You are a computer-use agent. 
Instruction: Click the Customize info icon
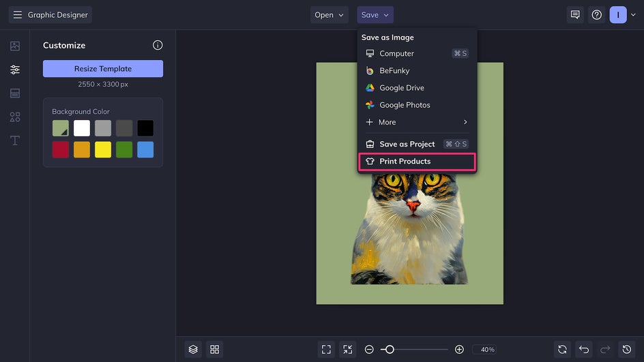158,45
